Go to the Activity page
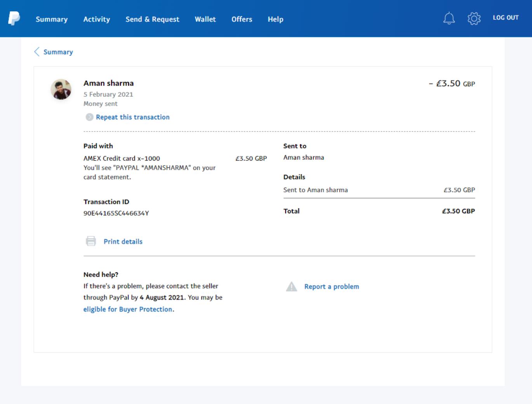Screen dimensions: 532x404 pos(96,19)
